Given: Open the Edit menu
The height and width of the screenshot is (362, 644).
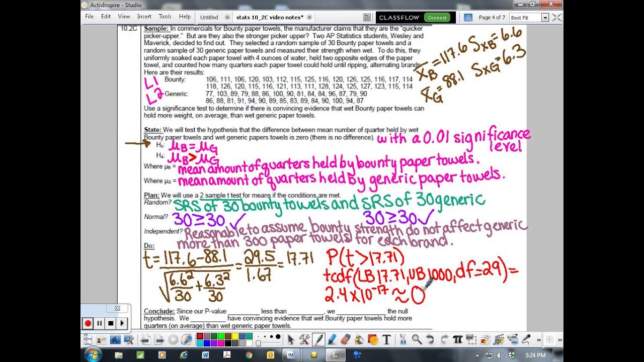Looking at the screenshot, I should [x=106, y=17].
